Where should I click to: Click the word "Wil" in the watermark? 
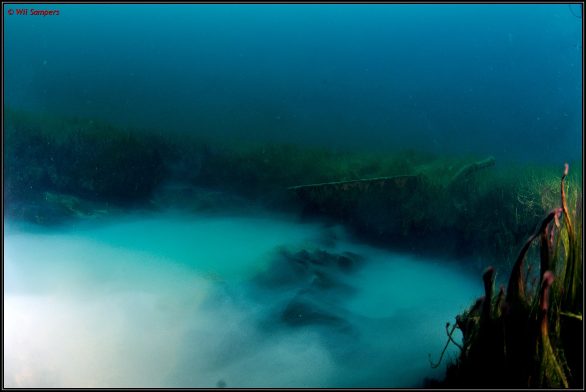click(22, 12)
